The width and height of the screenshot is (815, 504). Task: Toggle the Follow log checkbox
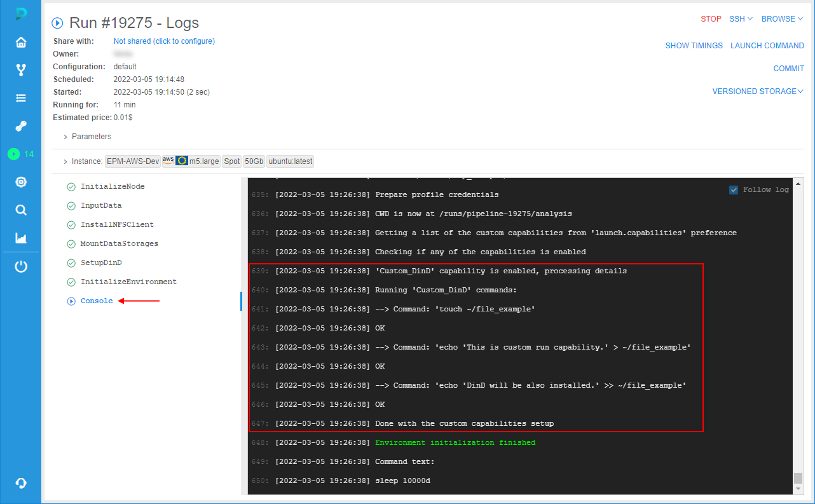pyautogui.click(x=734, y=189)
